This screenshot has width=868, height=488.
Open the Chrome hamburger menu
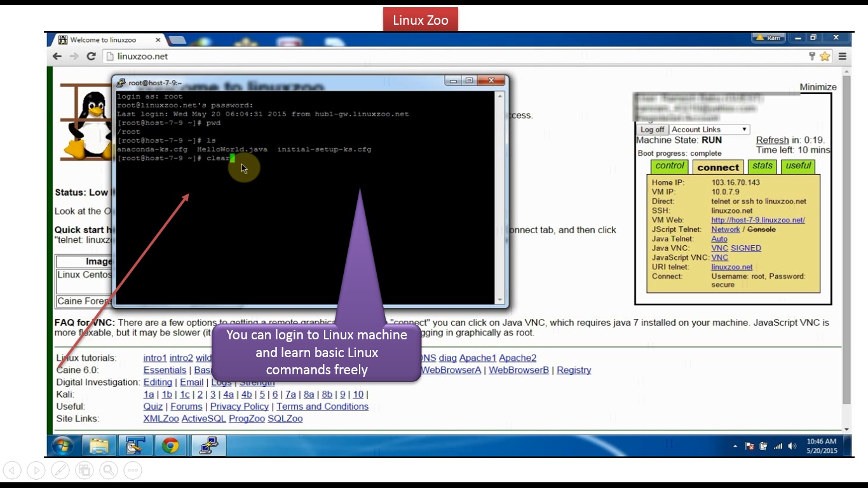pyautogui.click(x=842, y=56)
